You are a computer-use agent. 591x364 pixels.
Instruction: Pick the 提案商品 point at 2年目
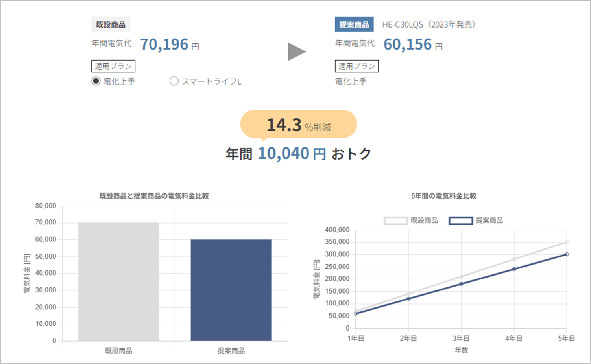[x=408, y=299]
